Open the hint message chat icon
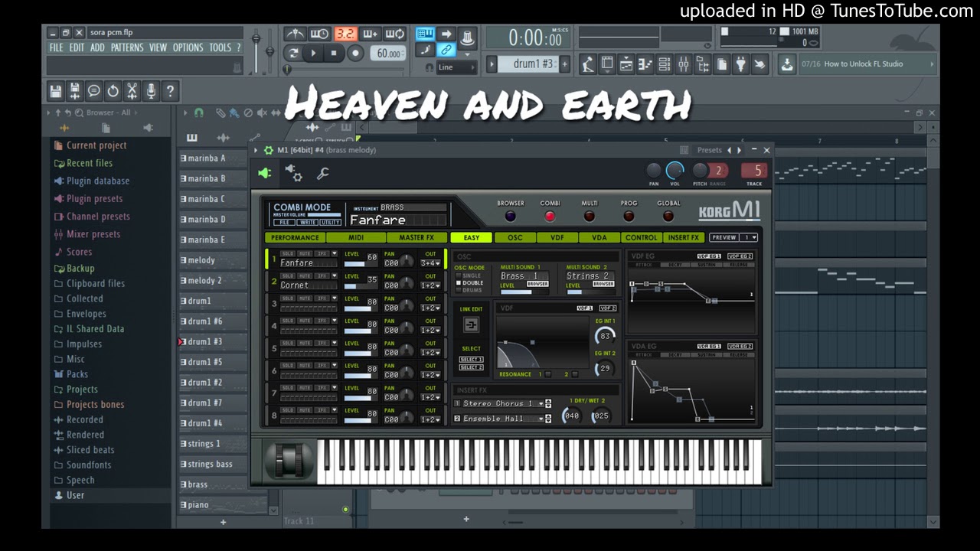 click(93, 91)
